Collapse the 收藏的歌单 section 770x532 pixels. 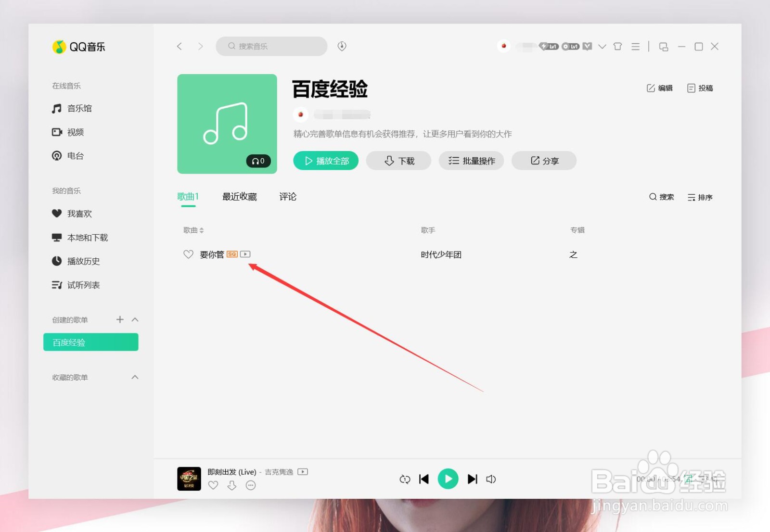coord(135,377)
